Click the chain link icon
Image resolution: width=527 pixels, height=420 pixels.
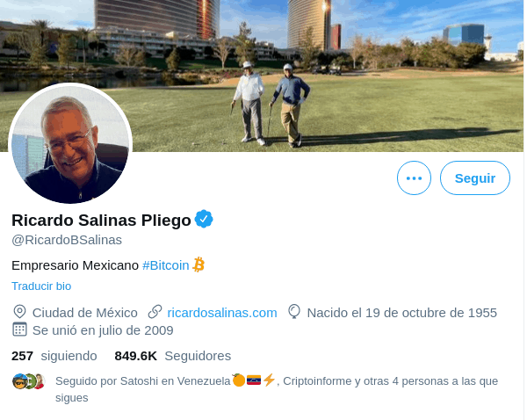[155, 312]
